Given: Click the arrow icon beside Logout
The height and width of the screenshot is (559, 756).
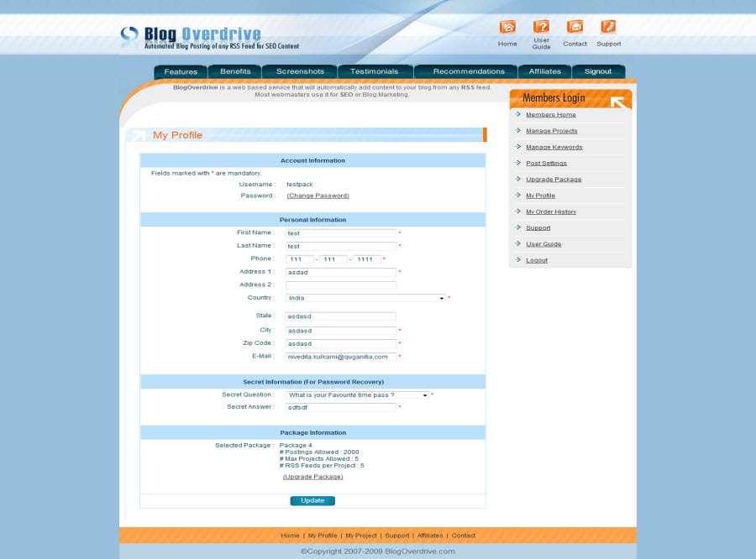Looking at the screenshot, I should [518, 259].
